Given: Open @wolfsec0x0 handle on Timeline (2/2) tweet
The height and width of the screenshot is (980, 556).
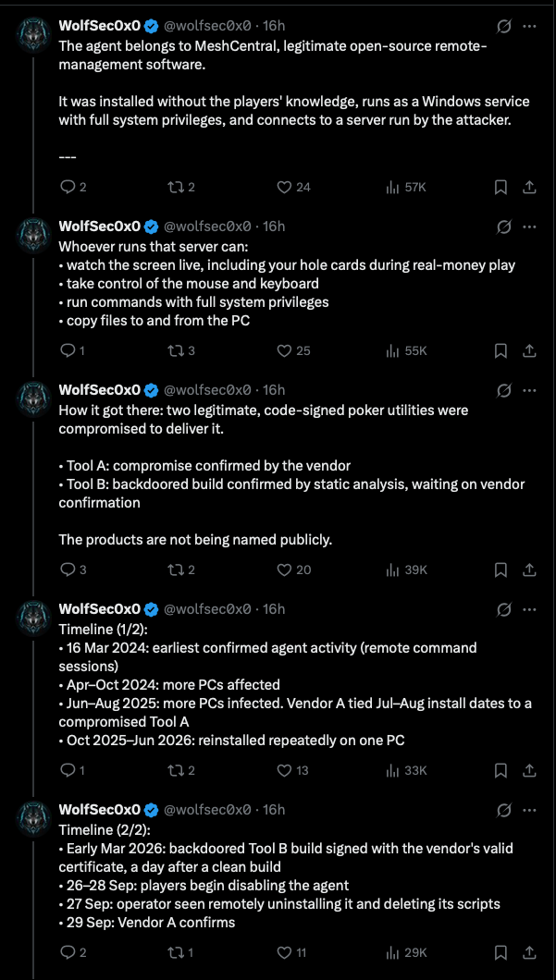Looking at the screenshot, I should coord(207,810).
